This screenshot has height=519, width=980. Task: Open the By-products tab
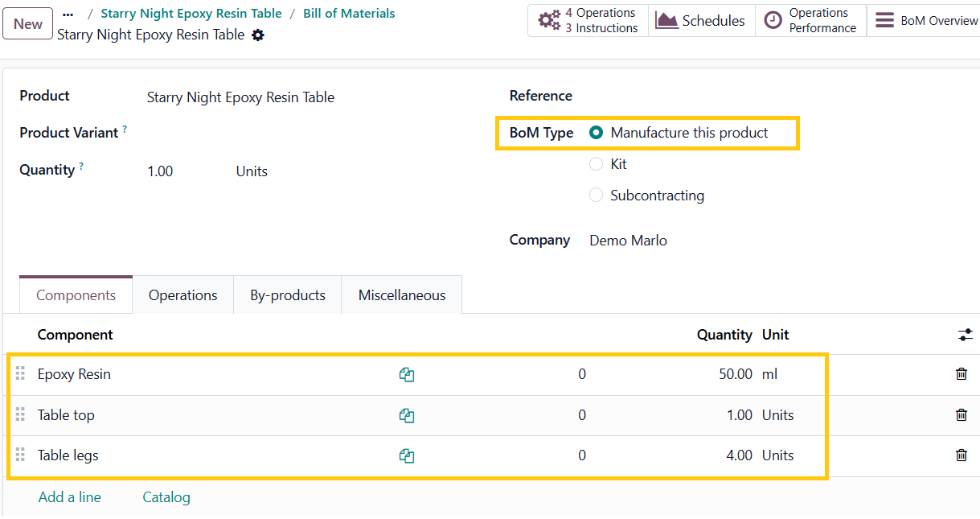tap(287, 295)
